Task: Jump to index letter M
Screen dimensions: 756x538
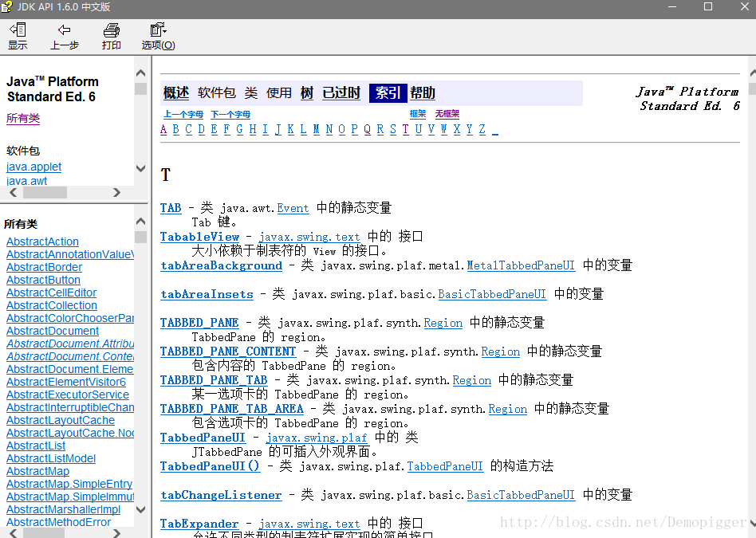Action: tap(317, 129)
